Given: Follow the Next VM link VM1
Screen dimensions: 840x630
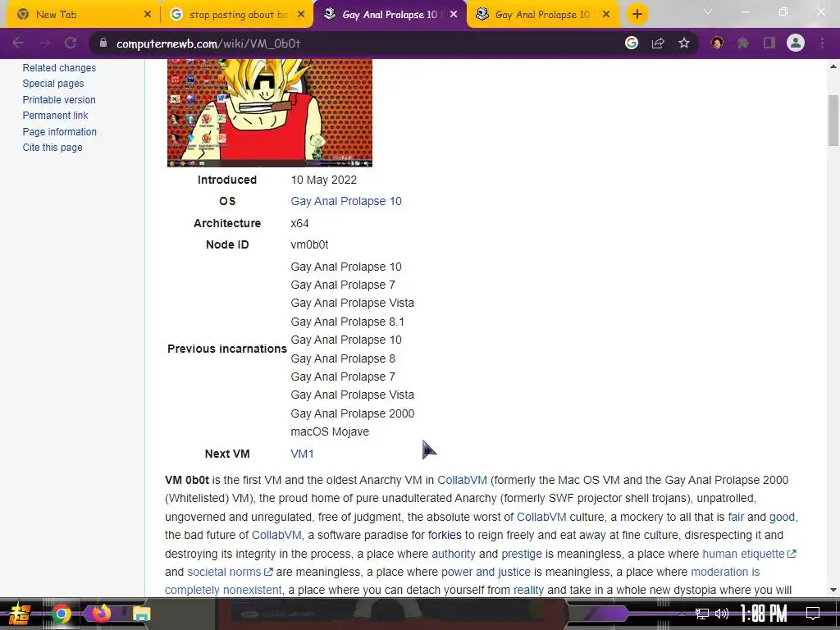Looking at the screenshot, I should click(x=302, y=454).
